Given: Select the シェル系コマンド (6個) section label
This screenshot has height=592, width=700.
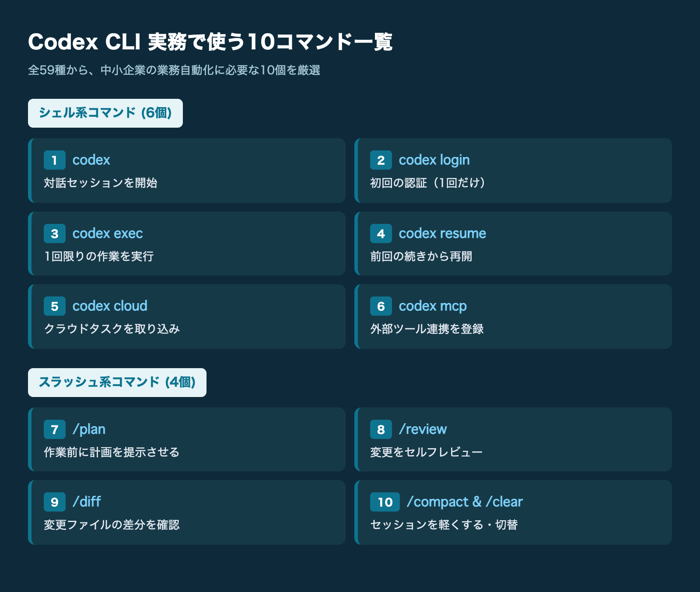Looking at the screenshot, I should [105, 113].
